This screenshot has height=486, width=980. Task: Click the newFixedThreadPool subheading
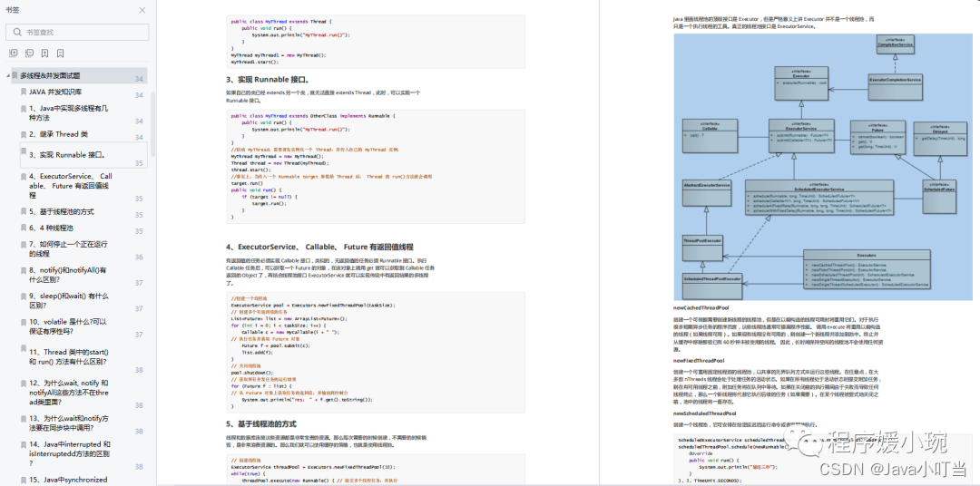699,361
